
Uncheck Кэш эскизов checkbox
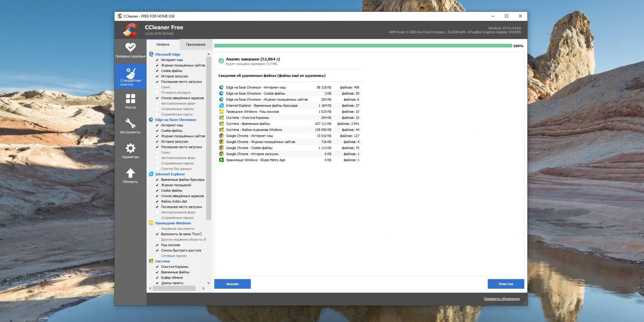157,245
